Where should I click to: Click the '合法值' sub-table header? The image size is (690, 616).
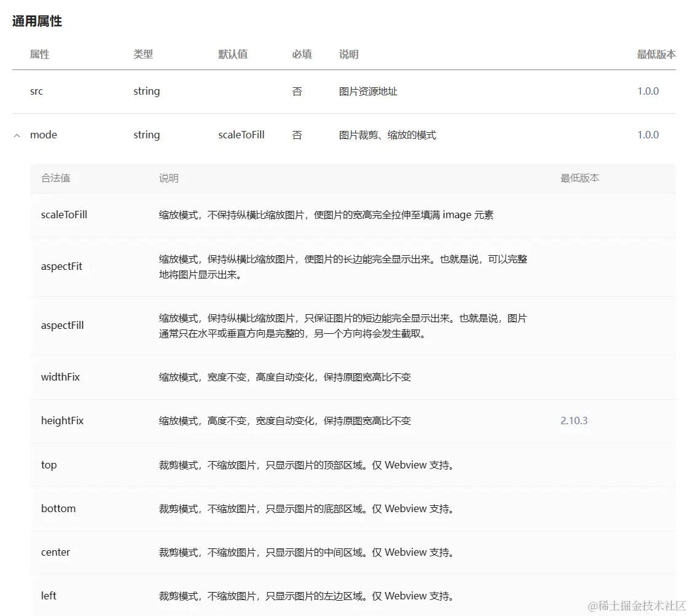pyautogui.click(x=55, y=178)
